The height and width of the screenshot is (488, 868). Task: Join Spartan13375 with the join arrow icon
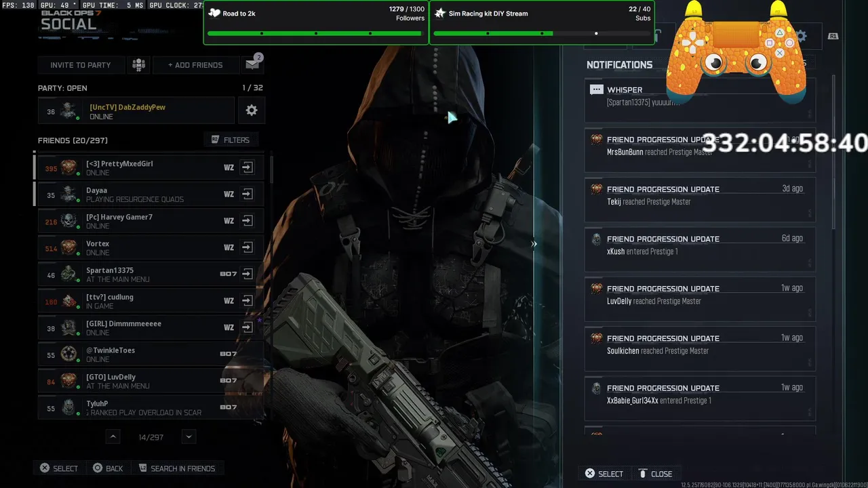[248, 274]
